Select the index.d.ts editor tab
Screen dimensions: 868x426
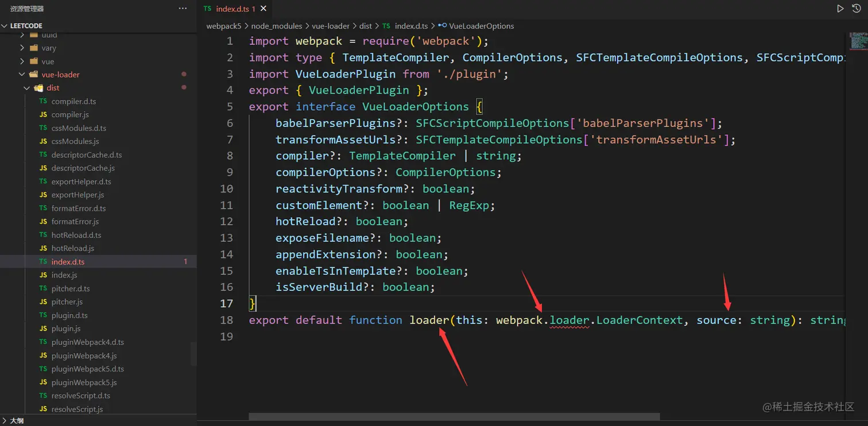click(235, 9)
